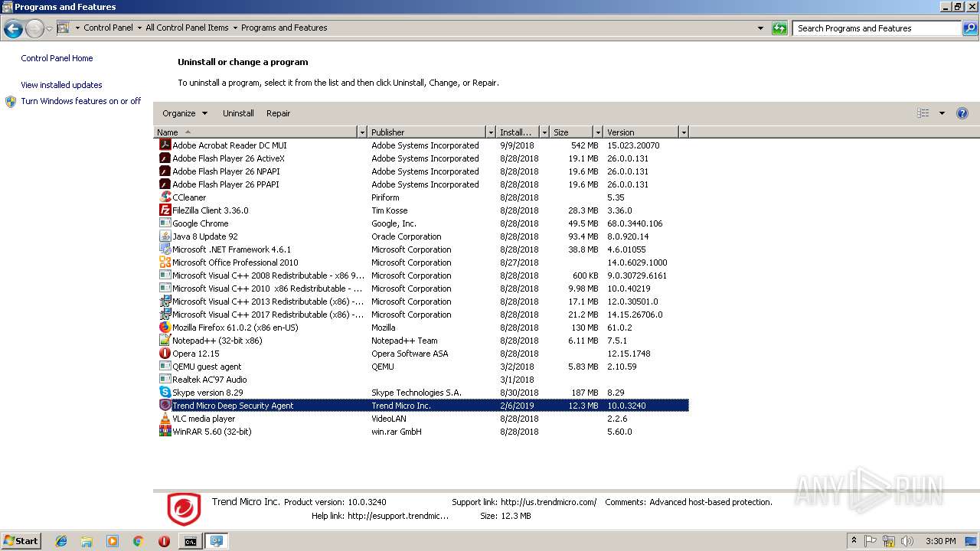Open Control Panel Home link

pyautogui.click(x=57, y=58)
